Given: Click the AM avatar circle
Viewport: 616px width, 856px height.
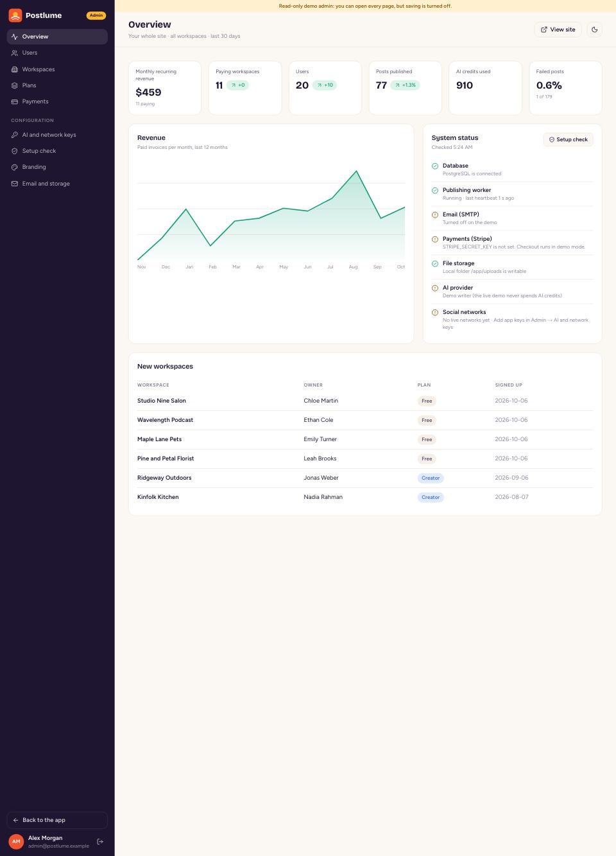Looking at the screenshot, I should click(16, 841).
